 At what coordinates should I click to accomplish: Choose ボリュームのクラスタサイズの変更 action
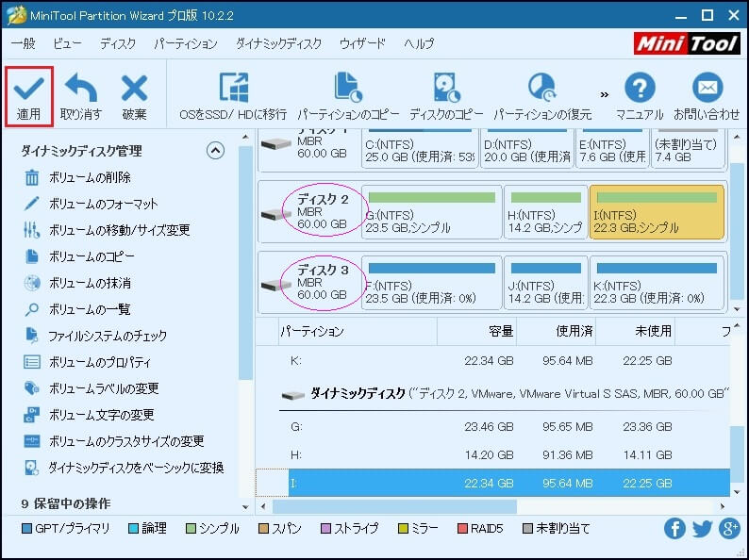pos(114,441)
